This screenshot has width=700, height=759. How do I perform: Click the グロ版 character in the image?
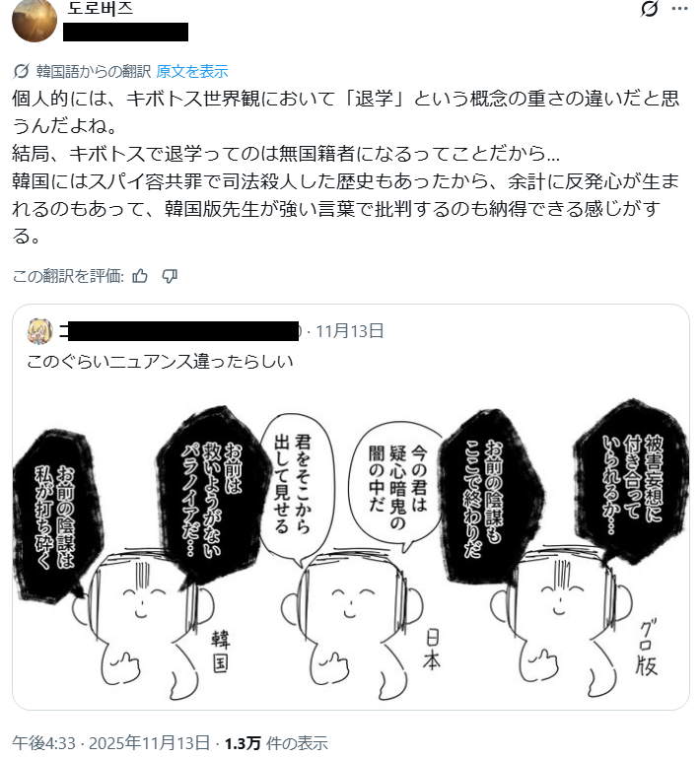point(562,620)
